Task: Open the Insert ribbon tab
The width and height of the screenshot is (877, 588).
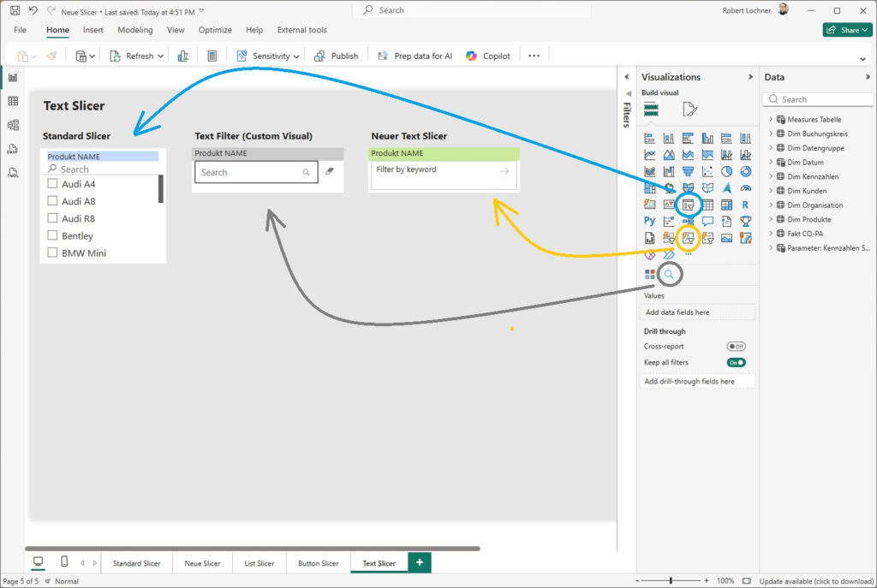Action: click(x=93, y=30)
